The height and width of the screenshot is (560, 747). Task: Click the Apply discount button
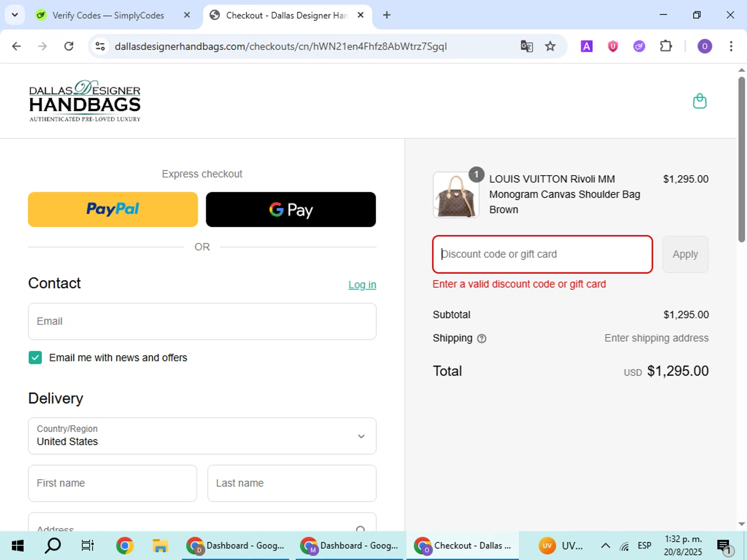coord(685,254)
